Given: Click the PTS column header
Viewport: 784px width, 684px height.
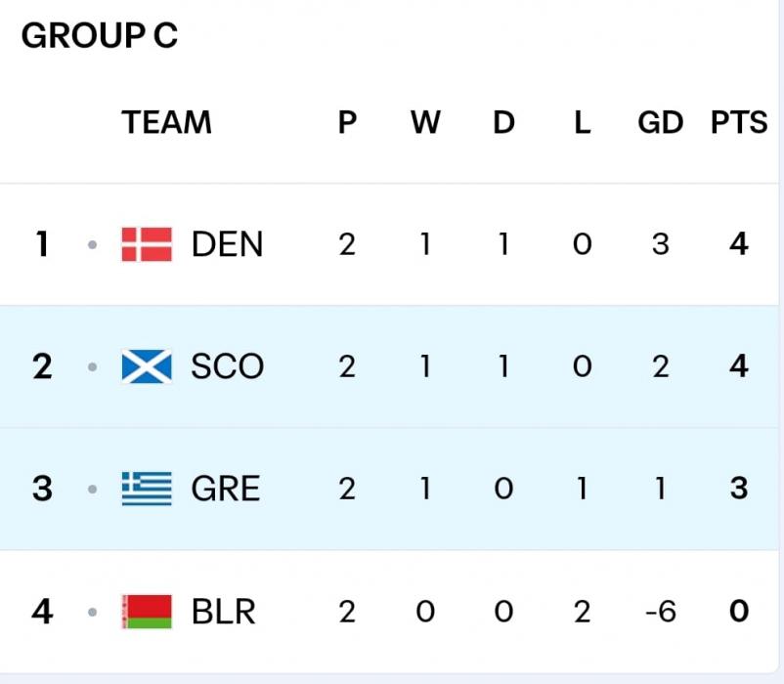Looking at the screenshot, I should click(x=739, y=123).
